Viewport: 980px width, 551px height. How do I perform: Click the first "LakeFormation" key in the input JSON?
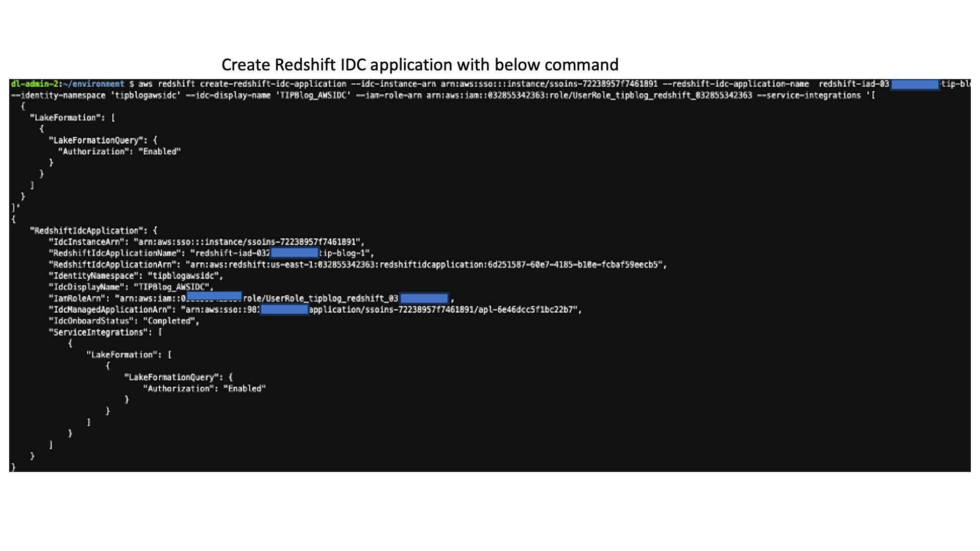(66, 118)
